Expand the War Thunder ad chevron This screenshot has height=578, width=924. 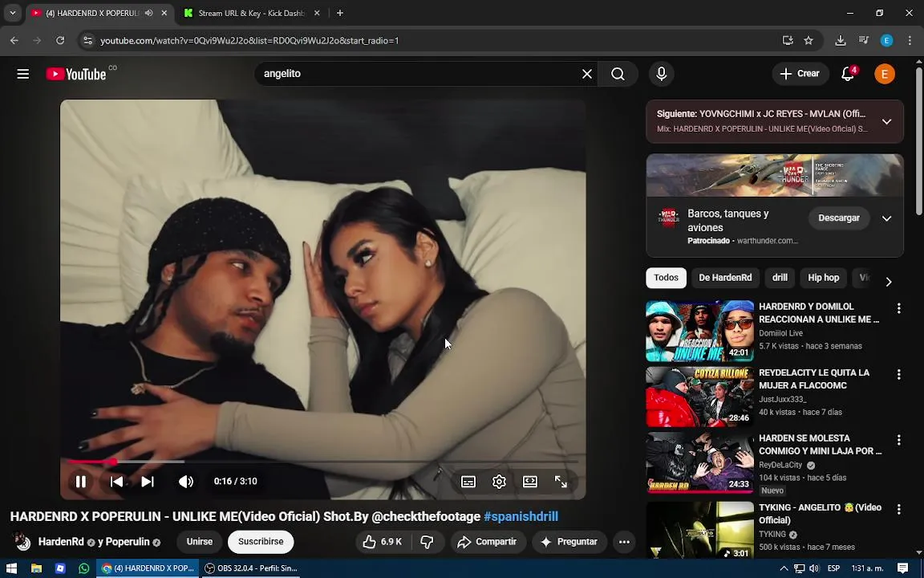pyautogui.click(x=886, y=218)
